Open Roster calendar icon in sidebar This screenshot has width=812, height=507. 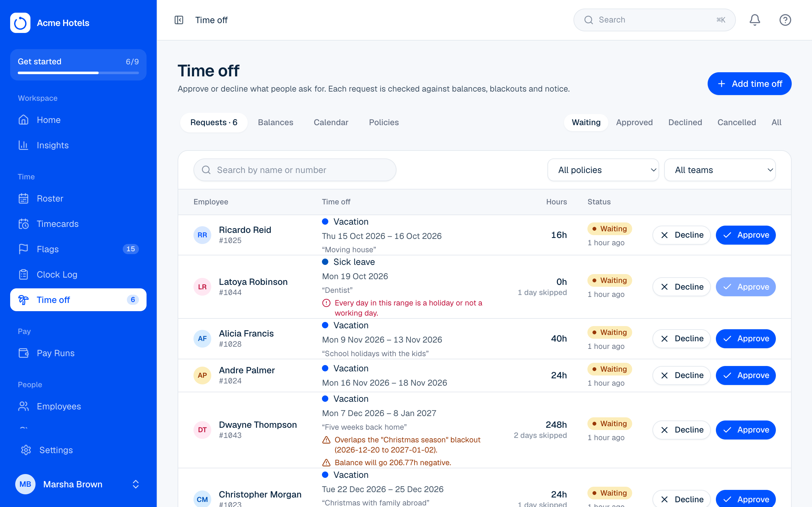pos(23,198)
